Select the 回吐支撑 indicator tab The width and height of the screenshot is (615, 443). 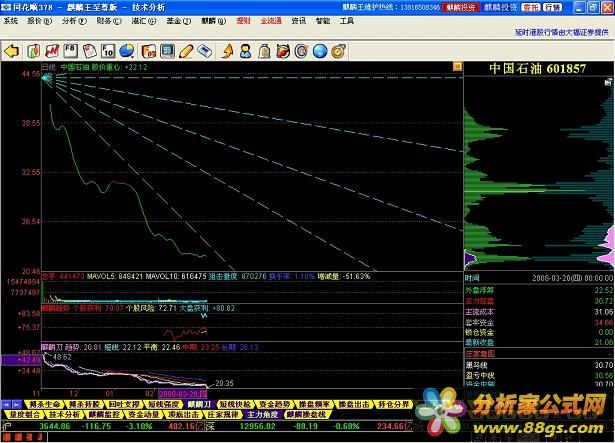[124, 405]
